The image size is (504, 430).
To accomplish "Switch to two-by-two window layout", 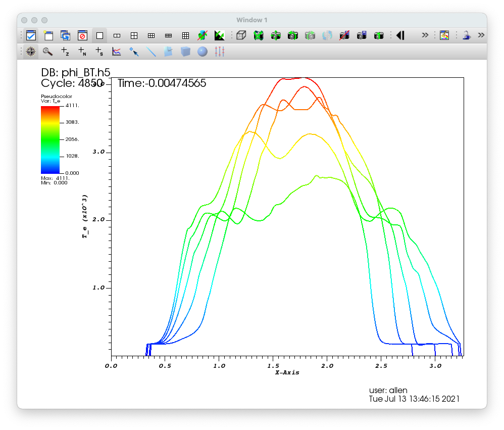I will (x=134, y=35).
